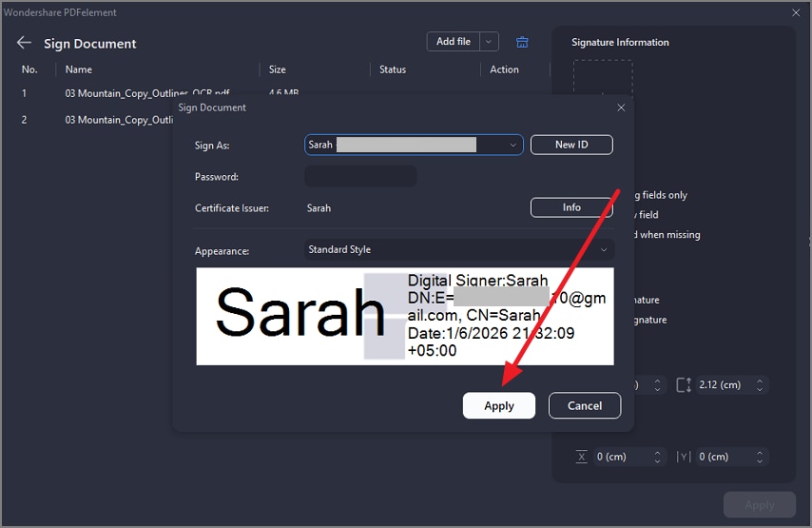
Task: Click Apply in the Sign Document dialog
Action: point(499,405)
